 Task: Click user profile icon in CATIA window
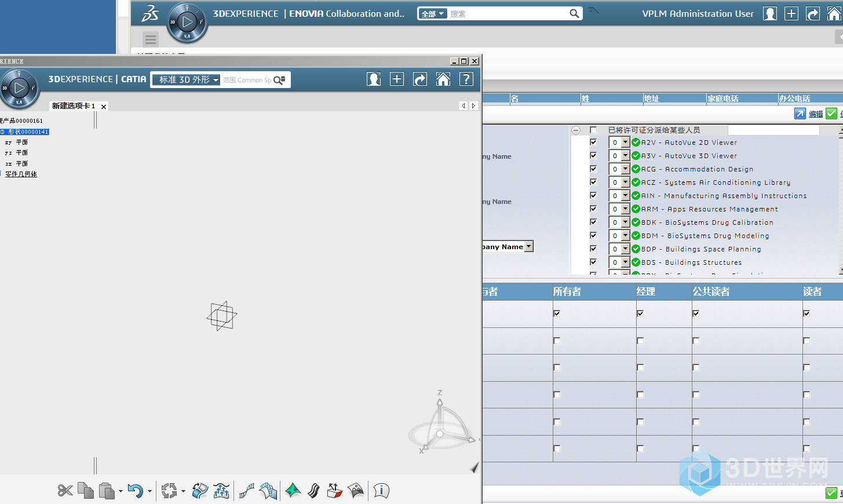374,79
